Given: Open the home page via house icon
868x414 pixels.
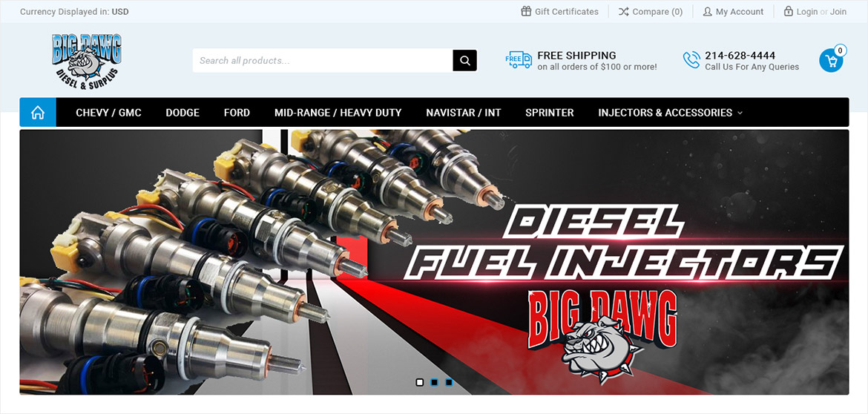Looking at the screenshot, I should [38, 112].
